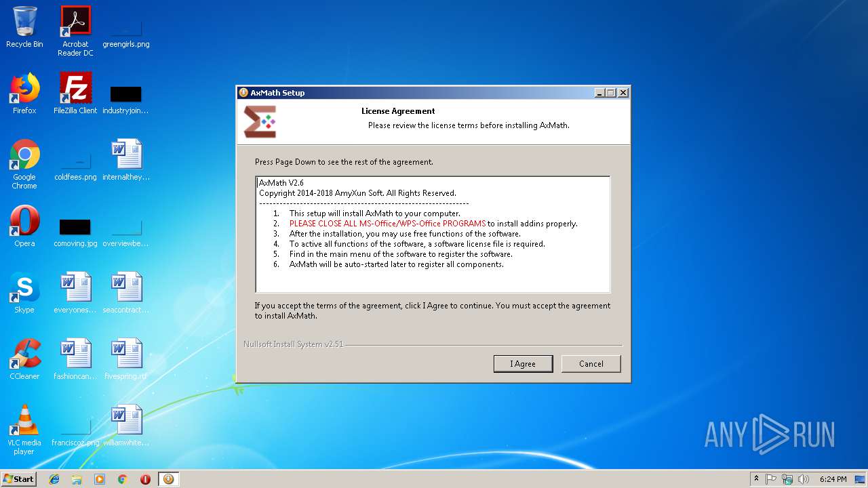
Task: Select the Skype desktop shortcut
Action: pos(24,293)
